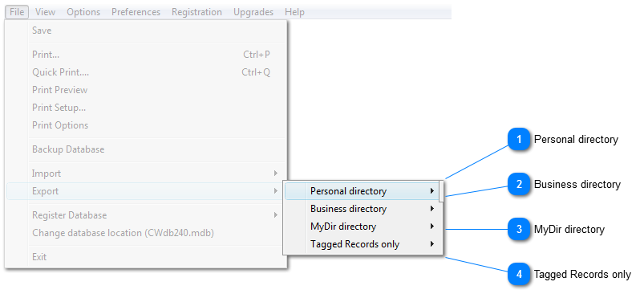Image resolution: width=644 pixels, height=294 pixels.
Task: Choose Print Options entry
Action: click(146, 125)
